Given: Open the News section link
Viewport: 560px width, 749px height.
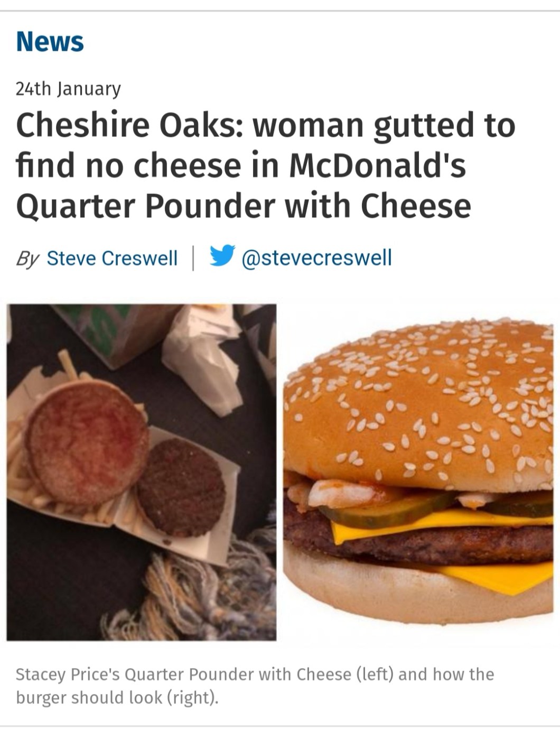Looking at the screenshot, I should coord(50,42).
